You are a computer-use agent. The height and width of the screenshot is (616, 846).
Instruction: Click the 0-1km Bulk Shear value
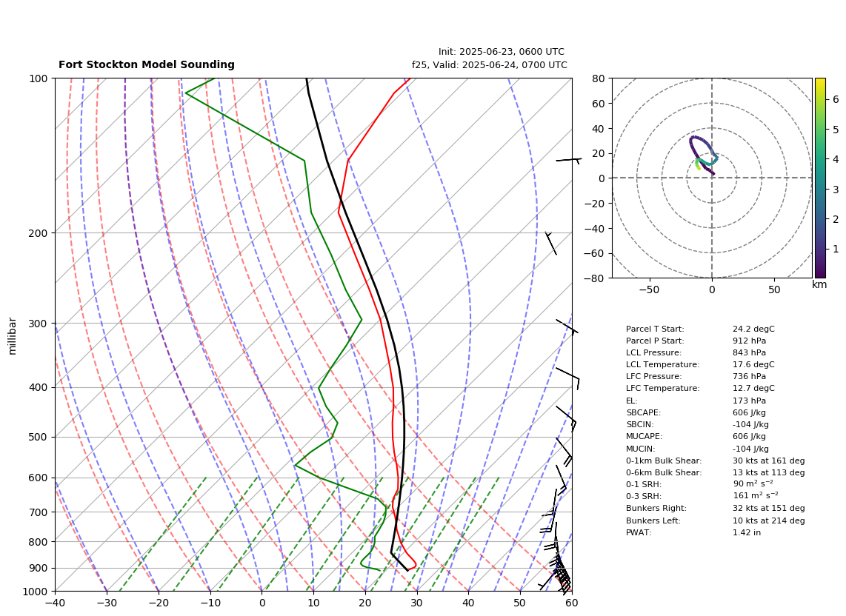click(768, 461)
